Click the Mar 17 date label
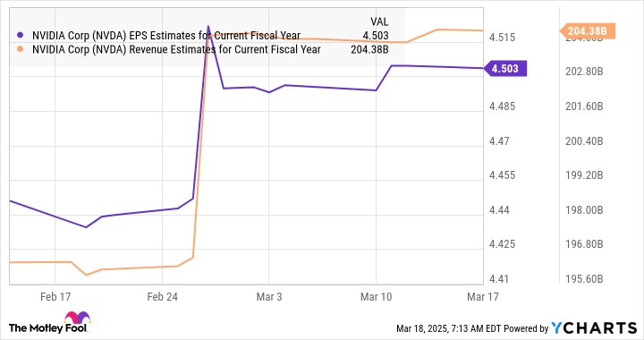 (483, 296)
